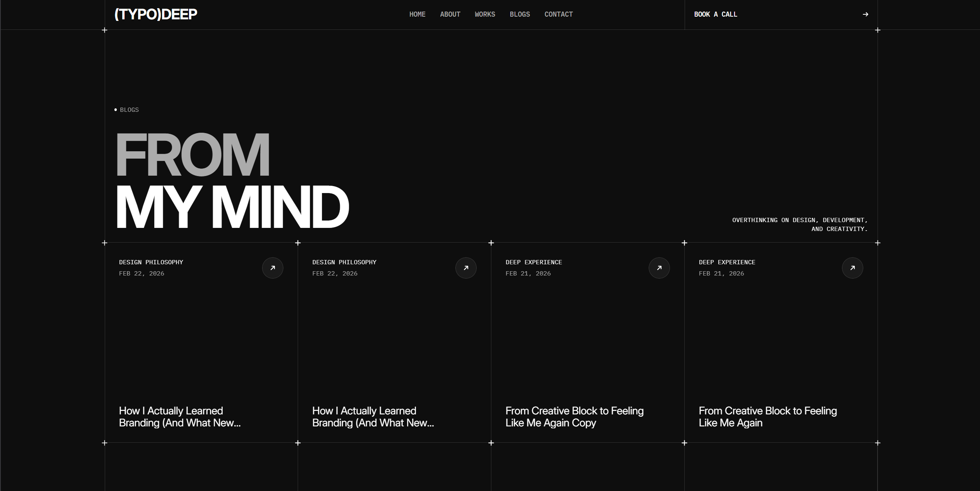The height and width of the screenshot is (491, 980).
Task: Click 'DEEP EXPERIENCE' on the non-Copy 'Like Me Again' card
Action: pyautogui.click(x=727, y=262)
